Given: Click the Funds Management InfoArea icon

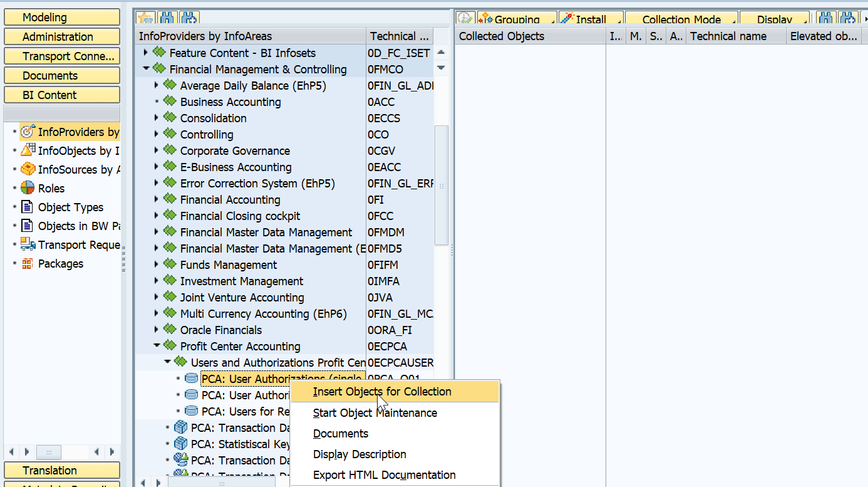Looking at the screenshot, I should [170, 264].
